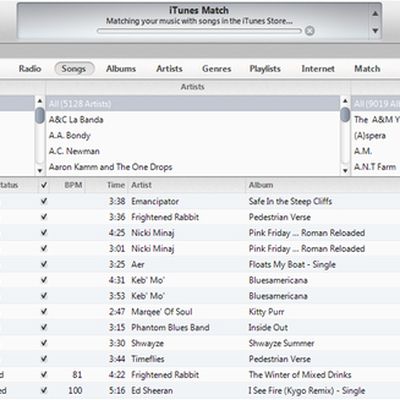Open the Match tab

click(x=367, y=69)
